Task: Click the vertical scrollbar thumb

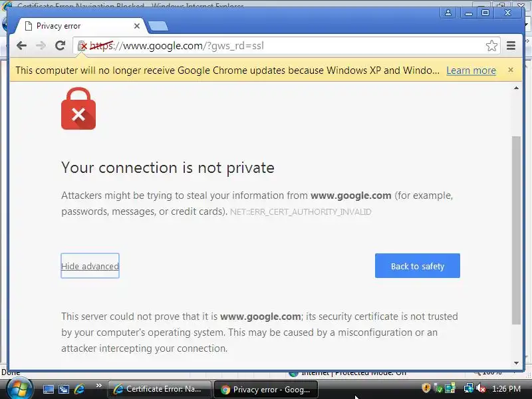Action: coord(516,230)
